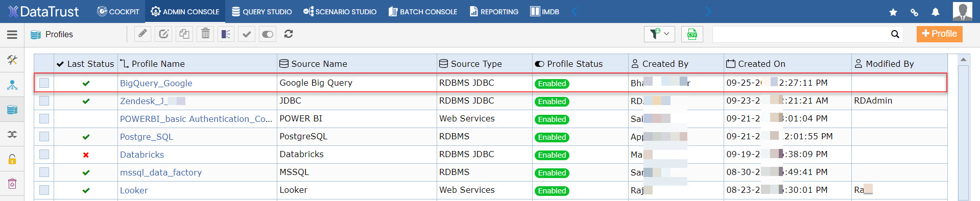Switch to the Query Studio tab

[x=262, y=11]
